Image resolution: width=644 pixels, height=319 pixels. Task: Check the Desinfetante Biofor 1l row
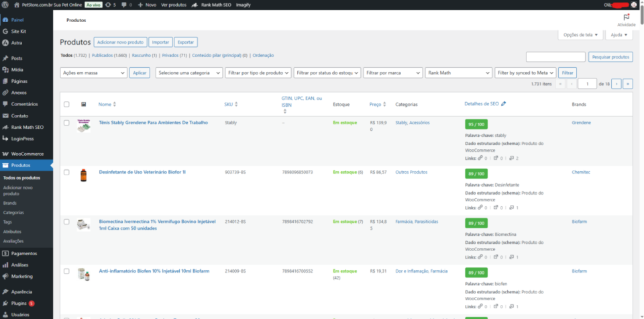click(x=66, y=172)
